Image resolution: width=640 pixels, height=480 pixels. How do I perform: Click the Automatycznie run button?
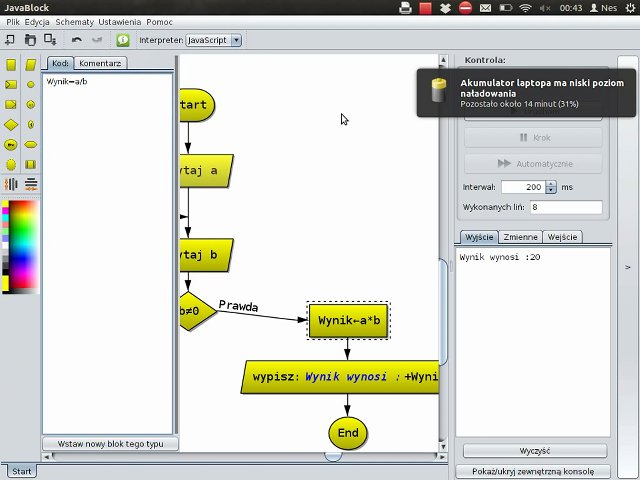(533, 164)
